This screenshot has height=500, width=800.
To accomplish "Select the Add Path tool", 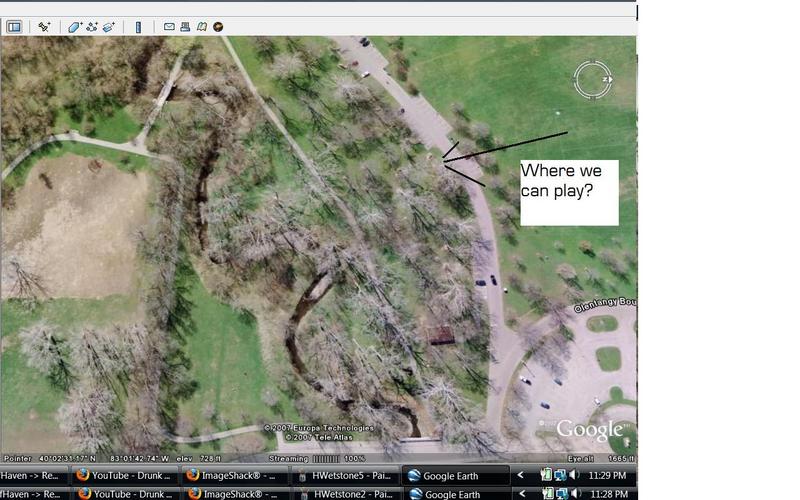I will [x=92, y=27].
